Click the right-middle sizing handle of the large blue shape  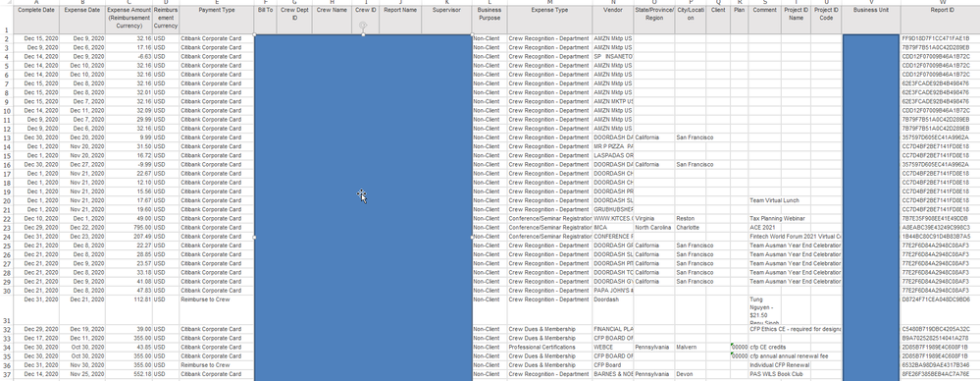[472, 237]
